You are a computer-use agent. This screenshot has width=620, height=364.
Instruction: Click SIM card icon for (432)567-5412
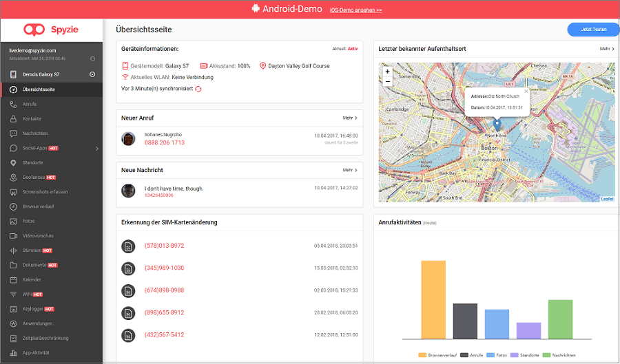click(x=128, y=336)
